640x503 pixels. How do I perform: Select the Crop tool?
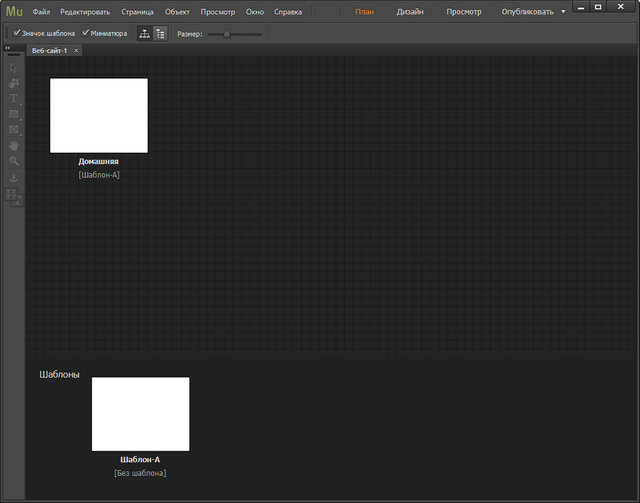click(x=14, y=83)
